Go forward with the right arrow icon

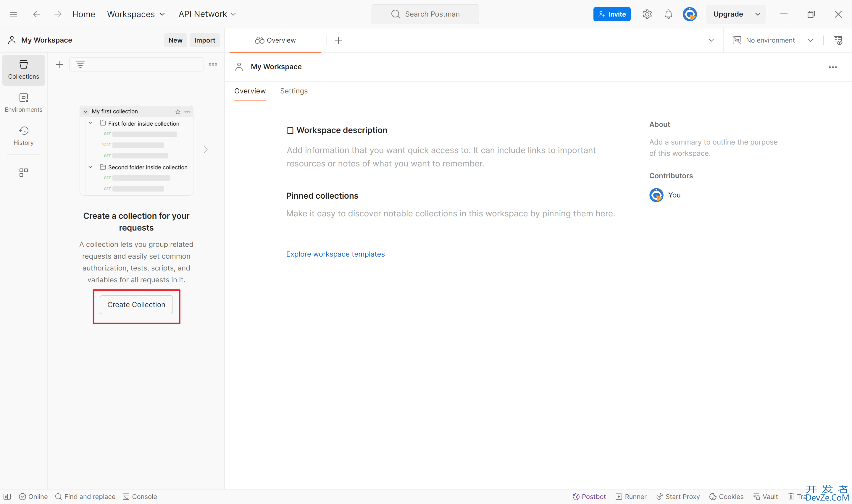[58, 14]
